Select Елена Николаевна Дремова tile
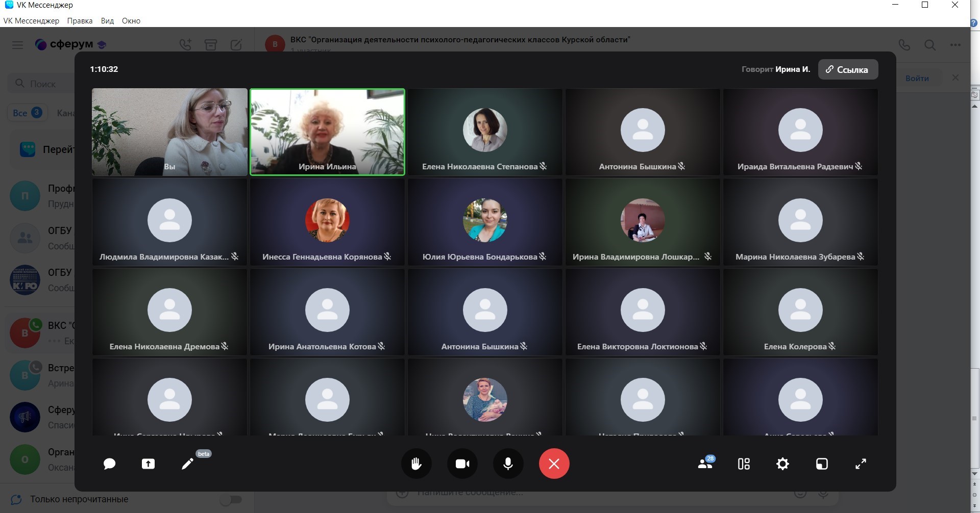 click(169, 312)
